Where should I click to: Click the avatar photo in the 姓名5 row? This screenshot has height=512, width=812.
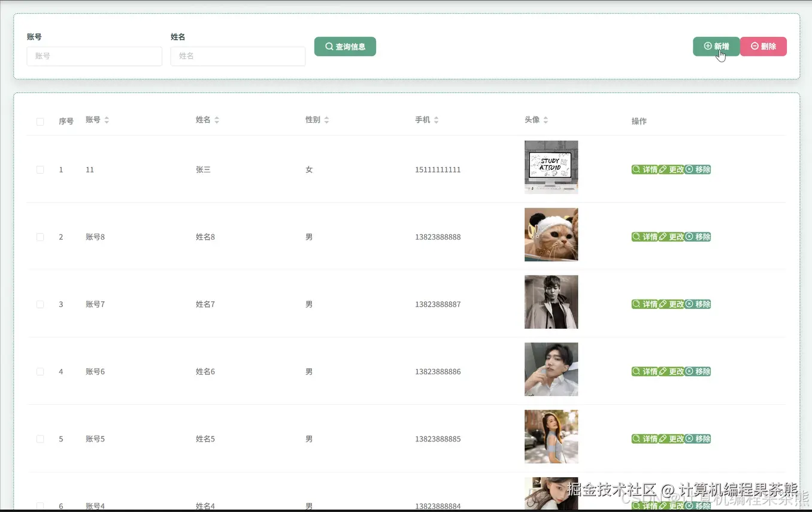(x=552, y=437)
